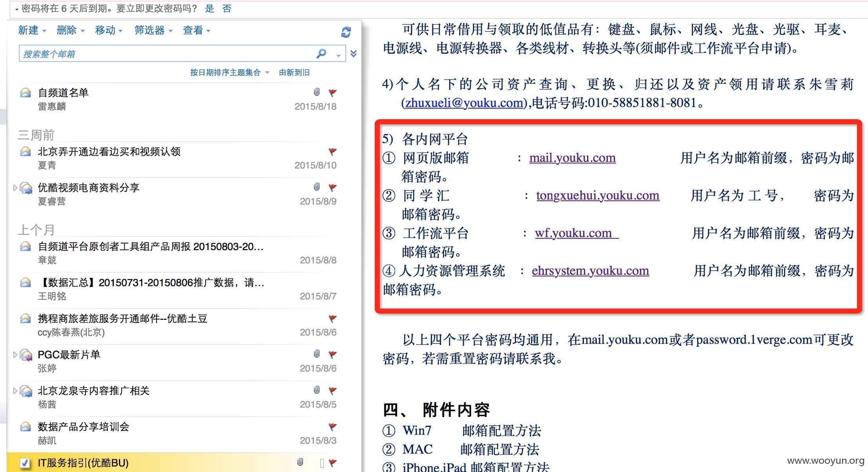Screen dimensions: 868x472
Task: Open message 自频道平台原创者工具组产品周报
Action: (177, 253)
